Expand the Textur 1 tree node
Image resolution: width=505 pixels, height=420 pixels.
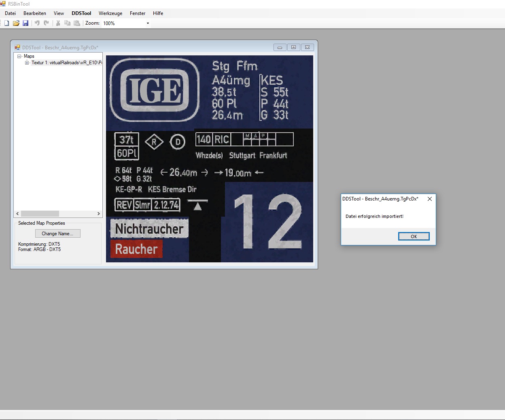pos(27,63)
